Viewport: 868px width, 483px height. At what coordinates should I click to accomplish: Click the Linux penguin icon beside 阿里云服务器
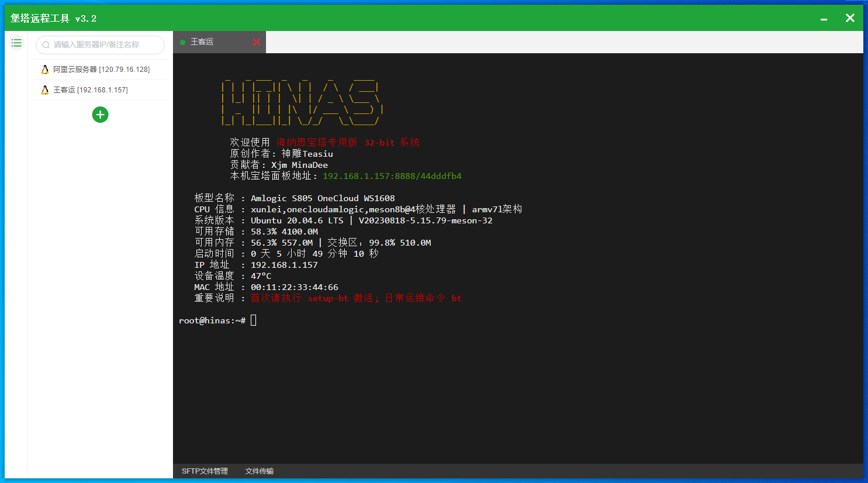(45, 70)
